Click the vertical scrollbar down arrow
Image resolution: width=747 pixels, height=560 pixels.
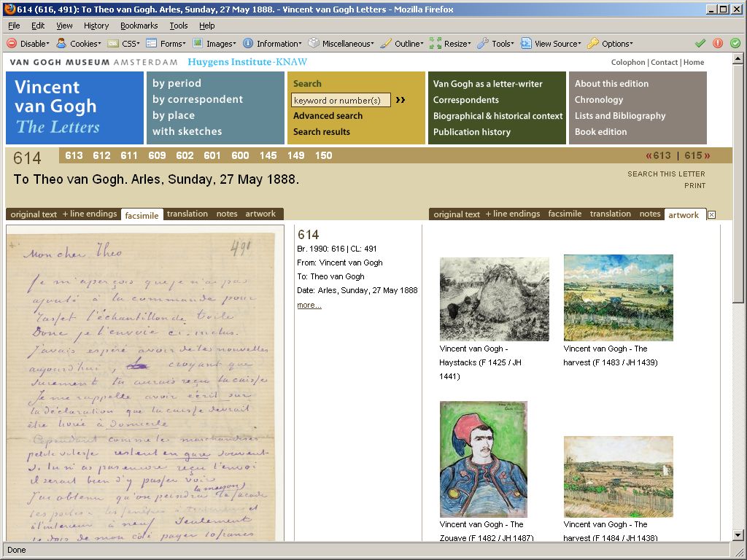738,535
